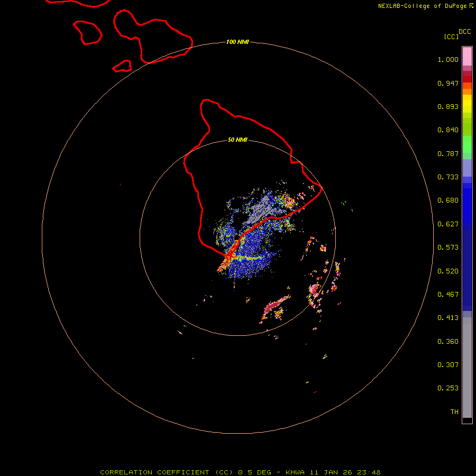Click the 0.680 scale value
The height and width of the screenshot is (476, 476).
pyautogui.click(x=448, y=200)
